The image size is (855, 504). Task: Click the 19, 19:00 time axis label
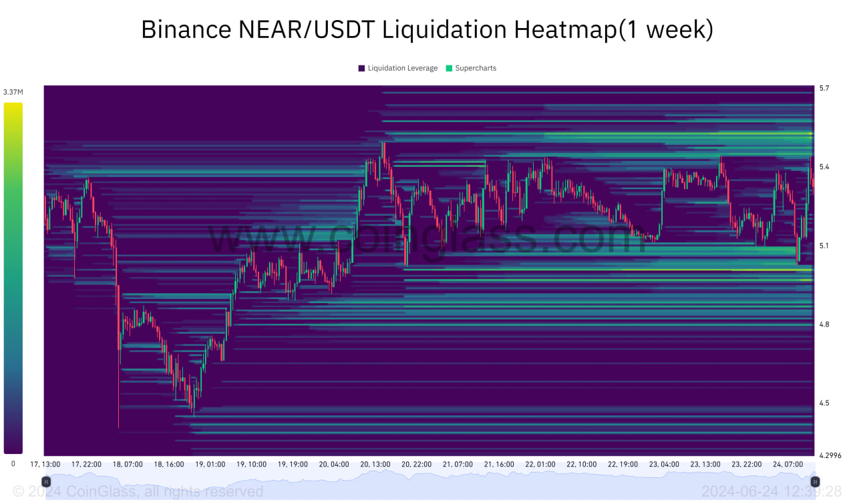pyautogui.click(x=293, y=464)
